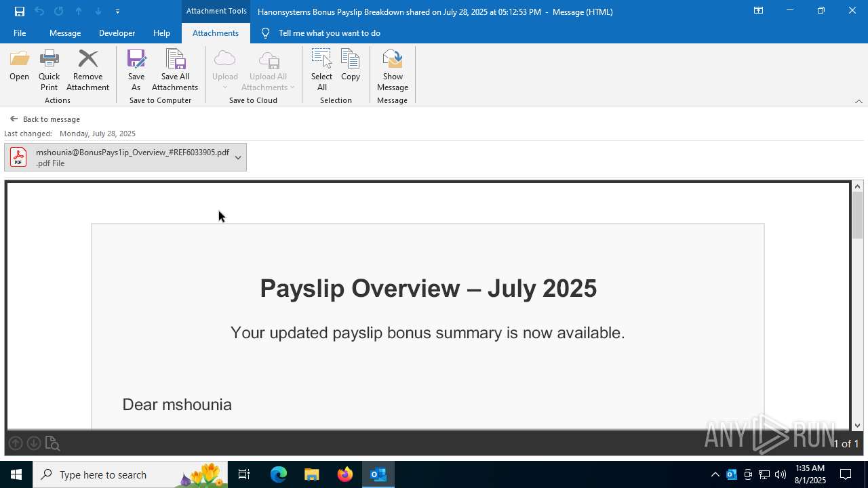Go Back to message
The image size is (868, 488).
coord(45,119)
